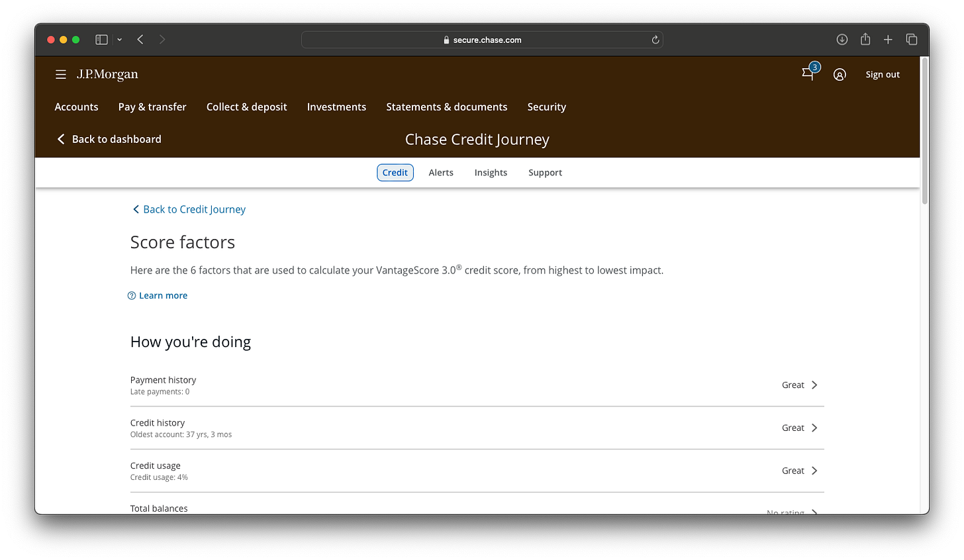964x560 pixels.
Task: Follow the Back to Credit Journey link
Action: [194, 209]
